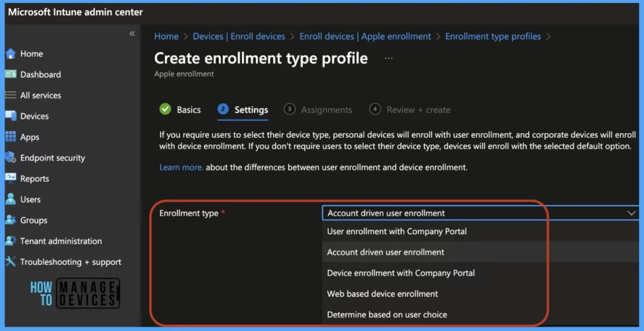Click the Tenant administration gear icon
The height and width of the screenshot is (331, 644).
(11, 240)
